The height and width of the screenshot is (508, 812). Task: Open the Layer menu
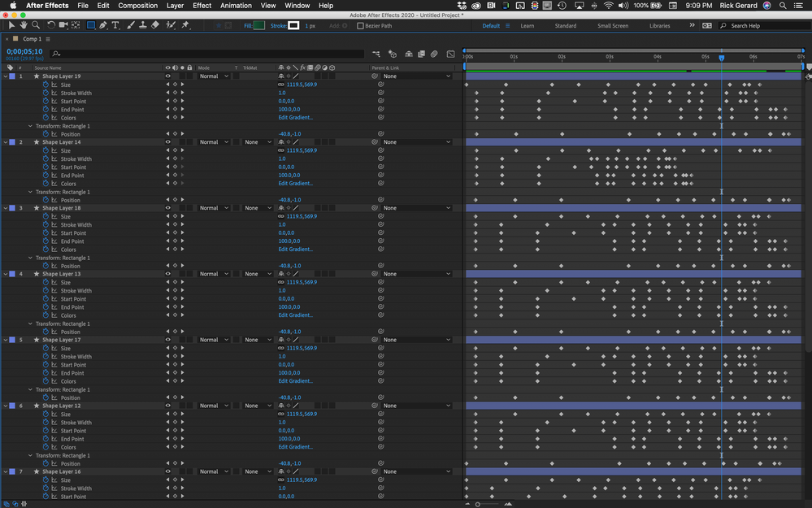pos(175,5)
